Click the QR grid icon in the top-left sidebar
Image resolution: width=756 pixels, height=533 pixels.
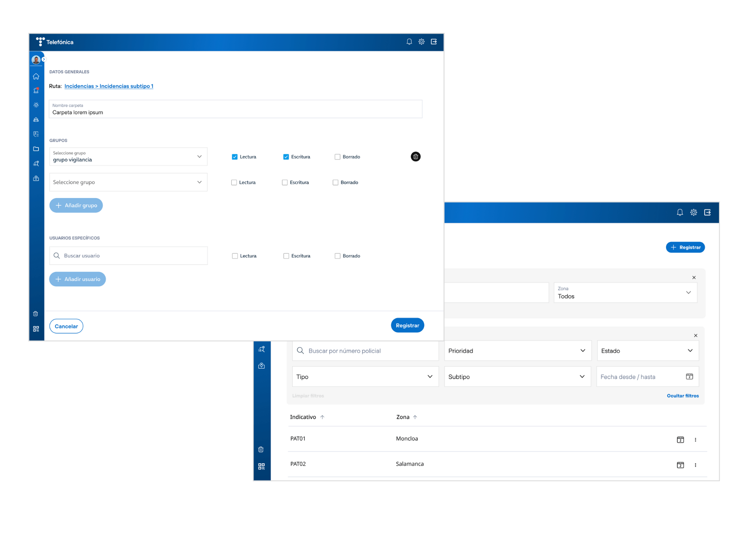(36, 329)
